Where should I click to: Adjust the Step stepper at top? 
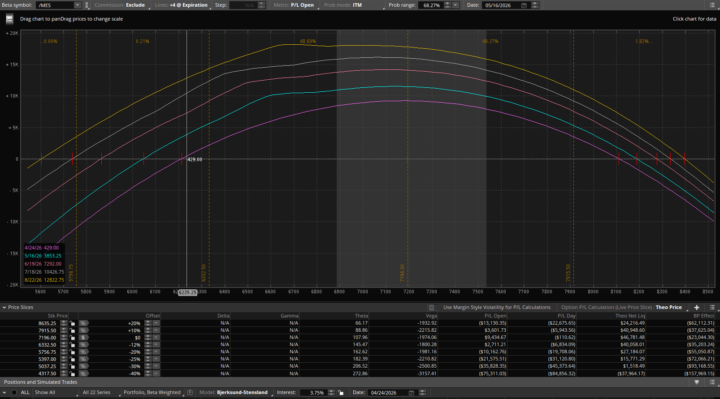tap(261, 5)
